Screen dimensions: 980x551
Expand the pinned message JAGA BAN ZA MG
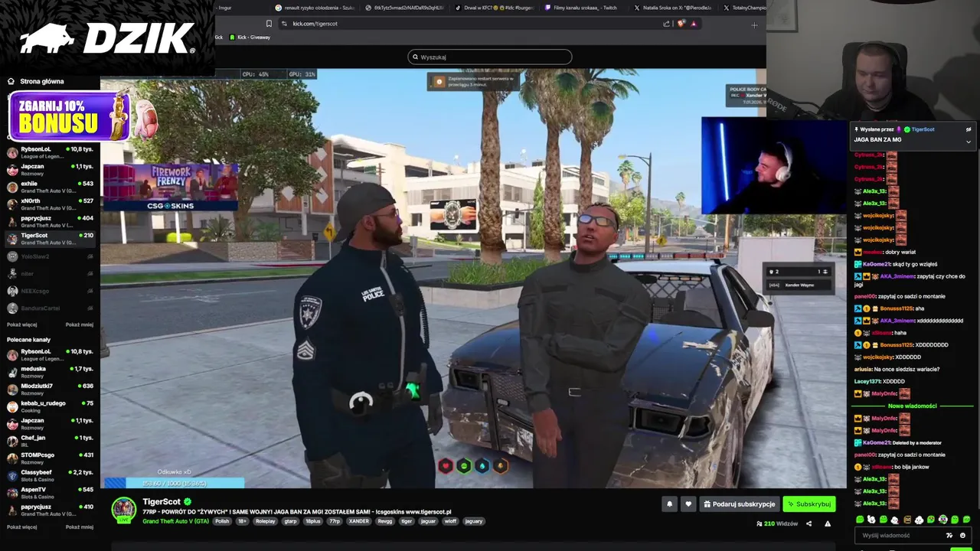(968, 142)
